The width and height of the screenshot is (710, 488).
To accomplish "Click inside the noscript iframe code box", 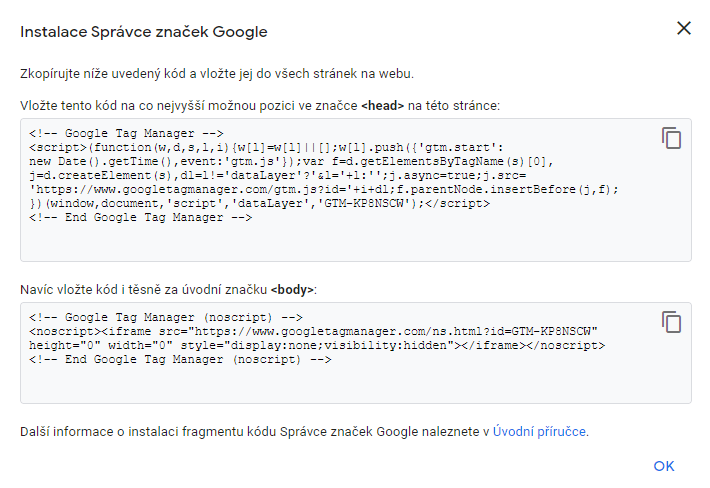I will coord(356,353).
